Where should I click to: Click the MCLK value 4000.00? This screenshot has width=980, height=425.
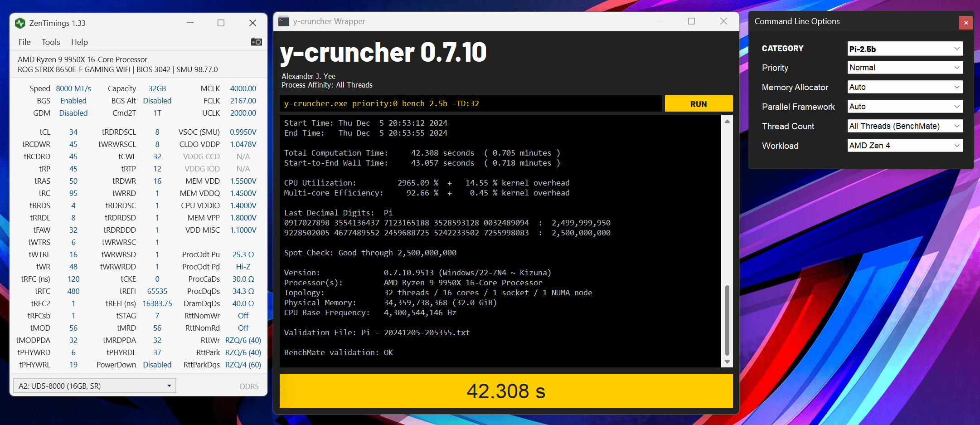(x=243, y=88)
